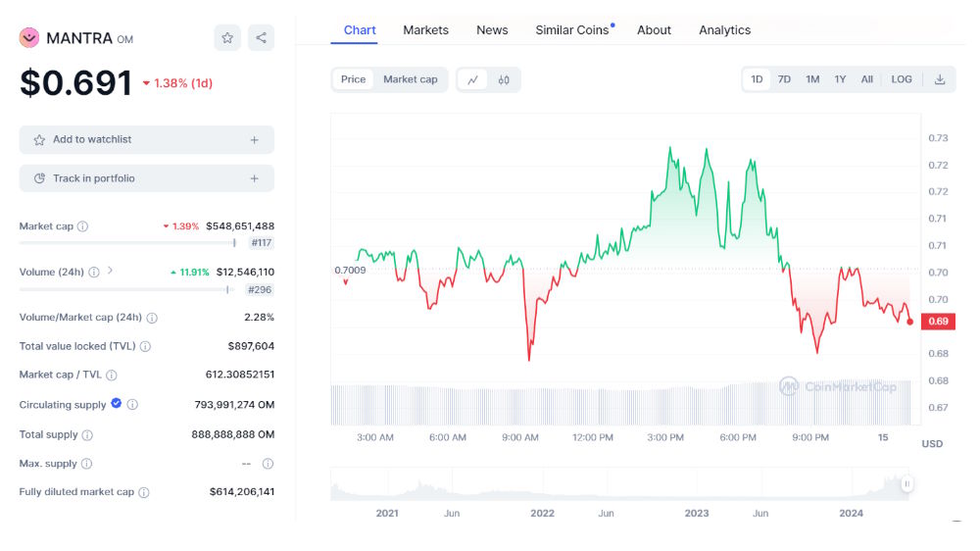The image size is (980, 551).
Task: Click the plus icon on Add to watchlist
Action: pos(255,140)
